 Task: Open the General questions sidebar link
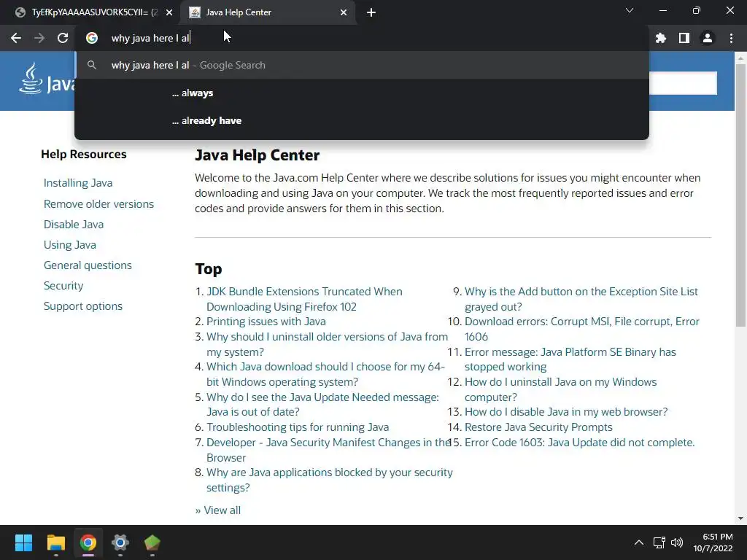88,265
